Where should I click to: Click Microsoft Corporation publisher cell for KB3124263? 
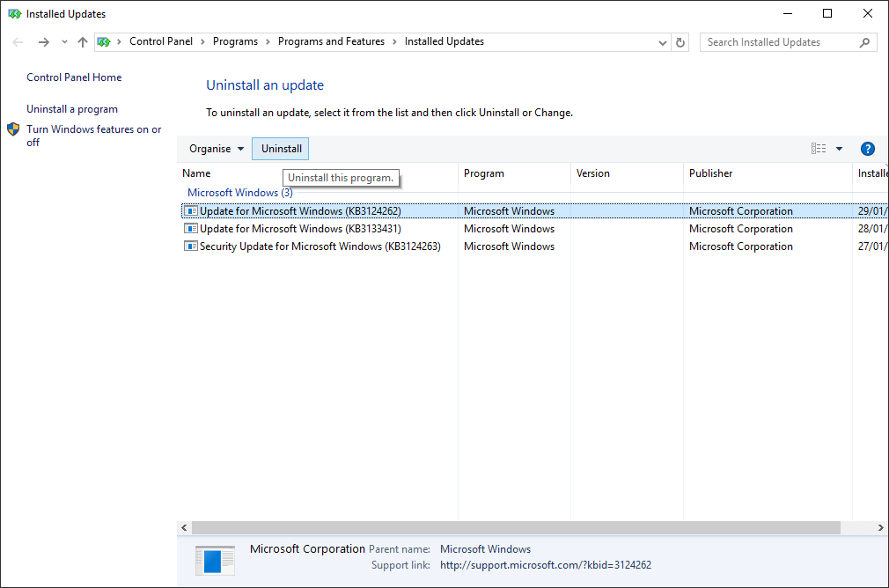741,246
